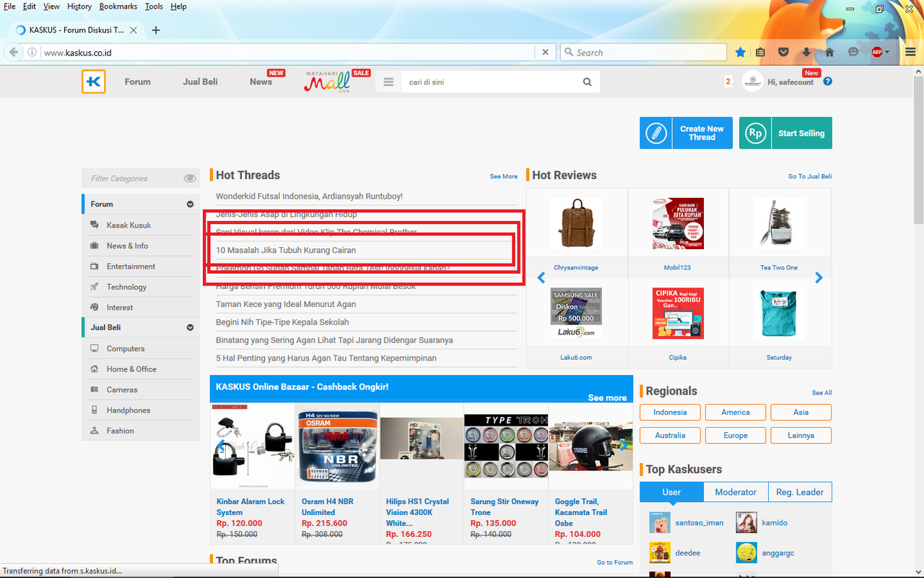The width and height of the screenshot is (924, 578).
Task: Open the Pocket icon in toolbar
Action: point(783,52)
